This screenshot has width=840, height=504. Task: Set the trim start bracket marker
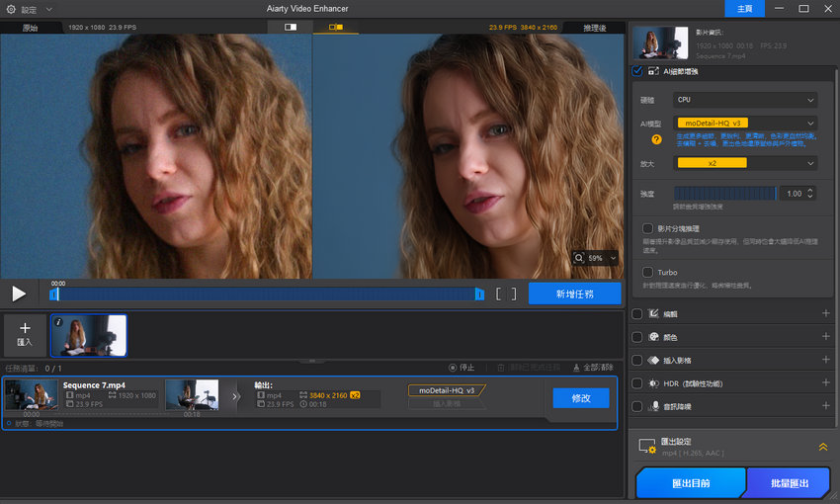(x=500, y=294)
